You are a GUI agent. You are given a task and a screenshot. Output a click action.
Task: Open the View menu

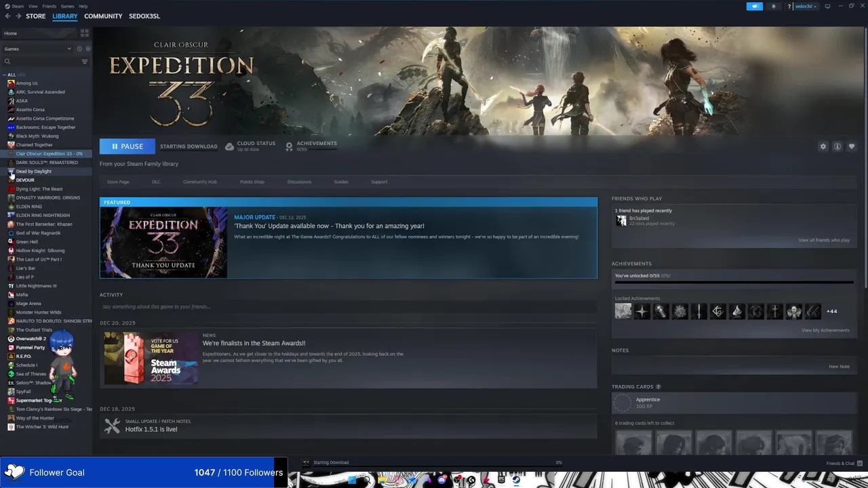[x=33, y=6]
